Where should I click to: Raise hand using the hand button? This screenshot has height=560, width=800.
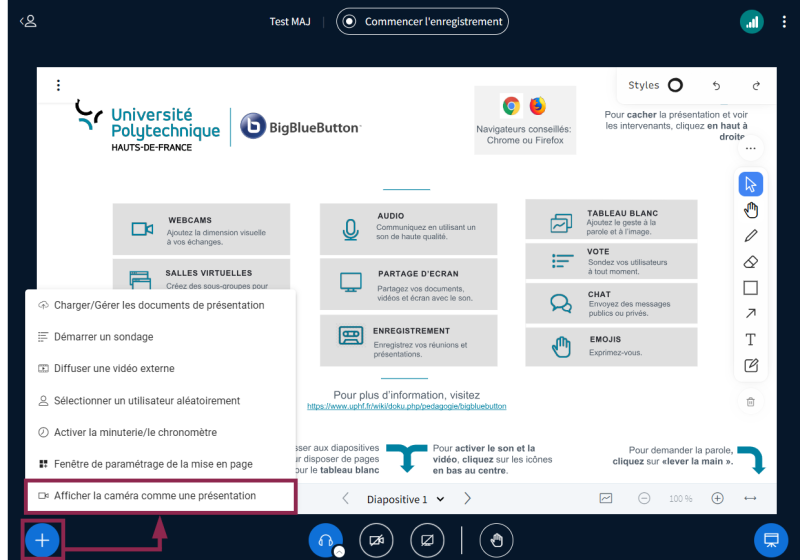coord(496,541)
